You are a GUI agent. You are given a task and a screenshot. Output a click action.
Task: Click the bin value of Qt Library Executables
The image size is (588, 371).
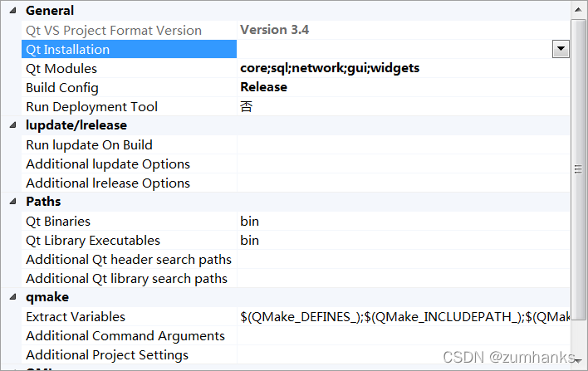pyautogui.click(x=250, y=240)
